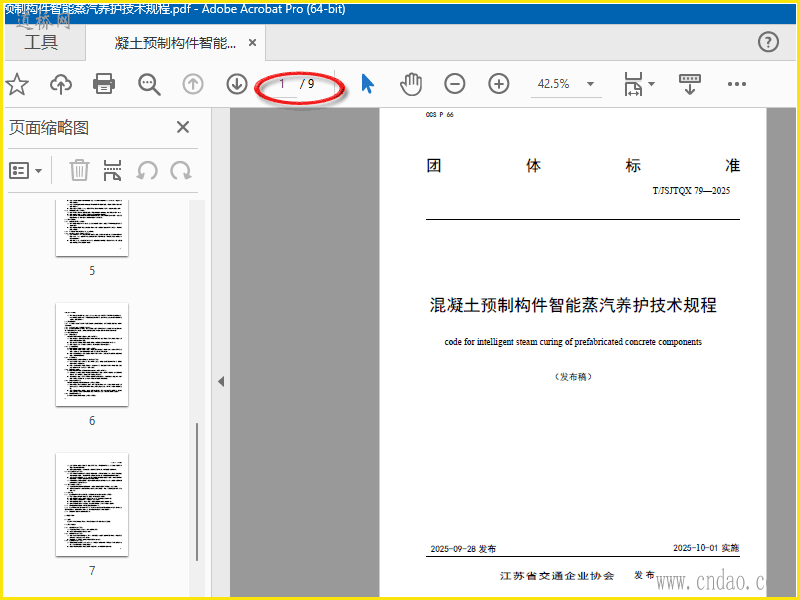Screen dimensions: 800x600
Task: Activate the hand pan tool
Action: click(x=411, y=84)
